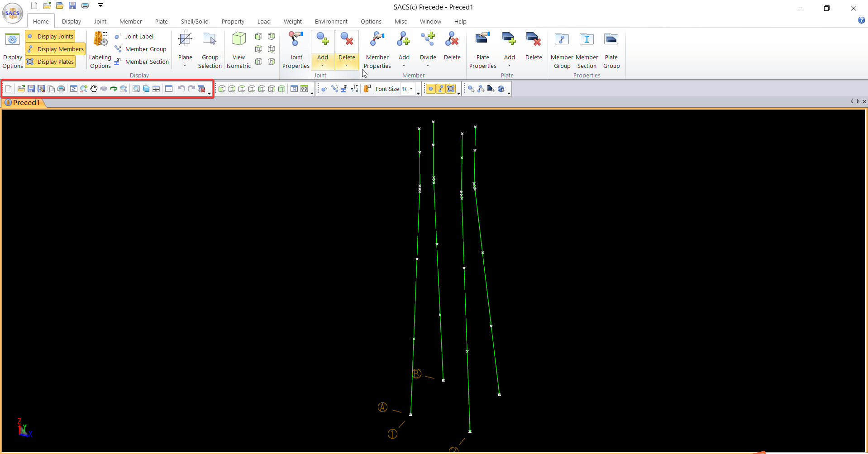
Task: Toggle Display Plates in ribbon
Action: coord(50,62)
